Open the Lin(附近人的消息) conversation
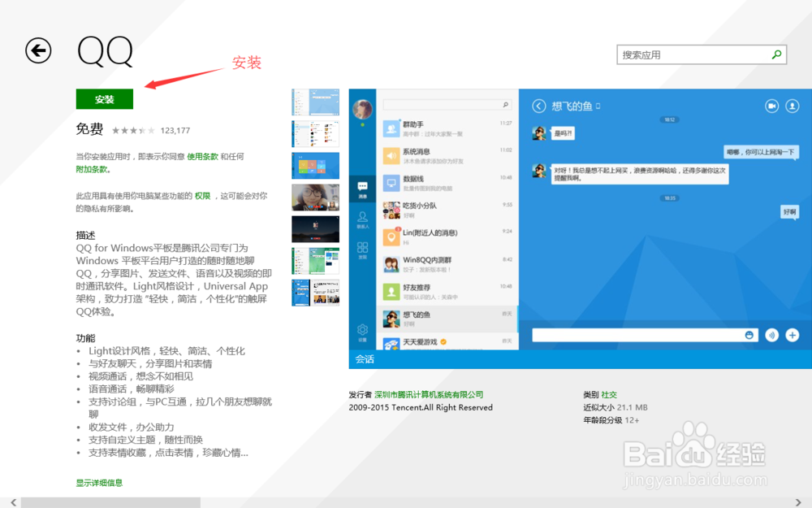The width and height of the screenshot is (812, 508). pos(447,237)
